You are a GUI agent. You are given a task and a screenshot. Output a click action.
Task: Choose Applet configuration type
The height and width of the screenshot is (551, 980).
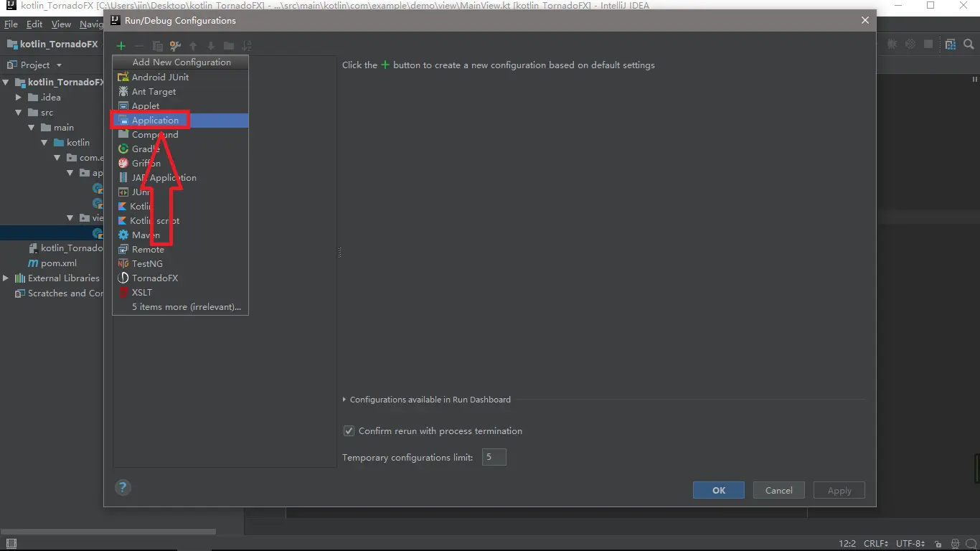click(180, 105)
